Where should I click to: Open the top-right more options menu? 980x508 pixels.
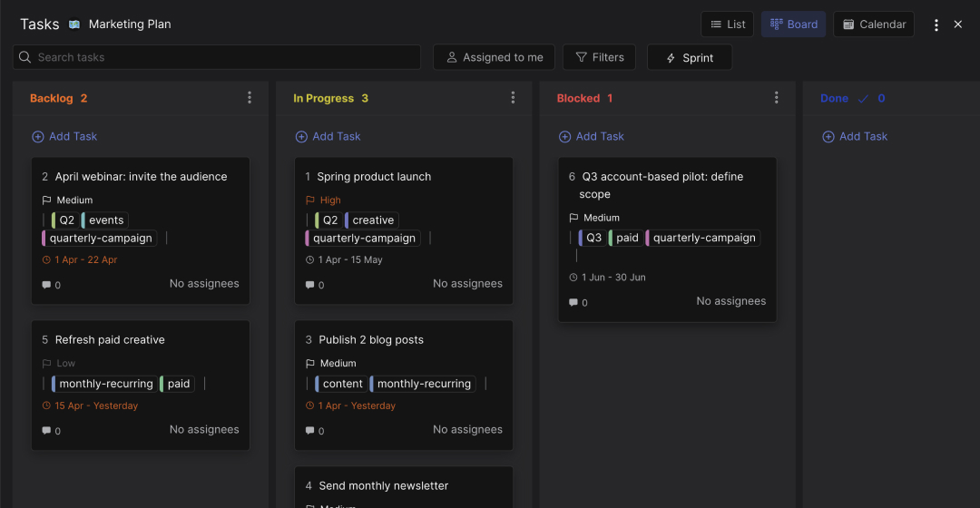tap(936, 25)
